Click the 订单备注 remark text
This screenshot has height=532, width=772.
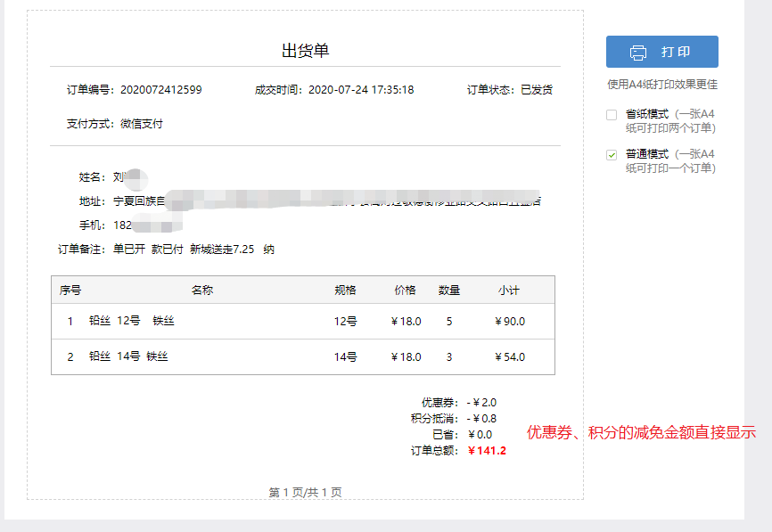pos(193,250)
